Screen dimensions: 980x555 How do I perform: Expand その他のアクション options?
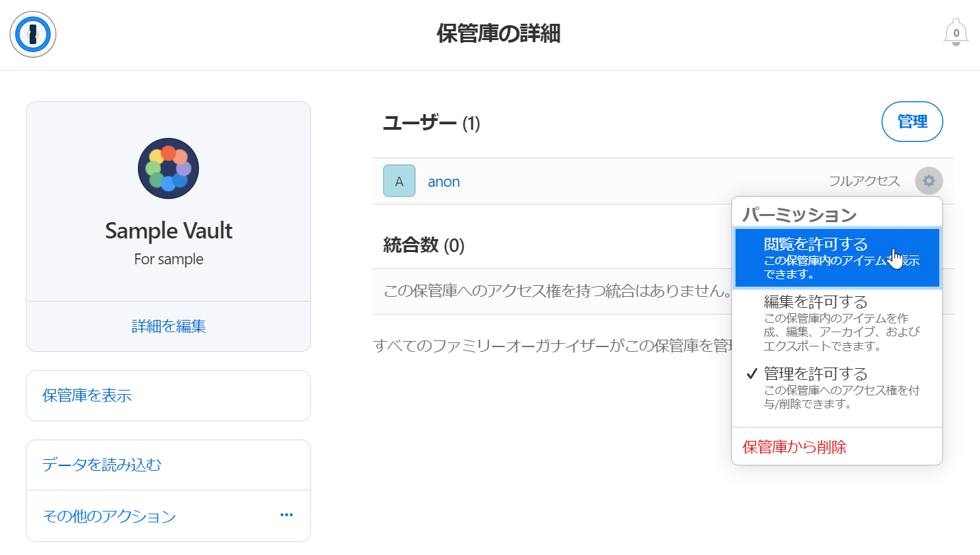(168, 516)
